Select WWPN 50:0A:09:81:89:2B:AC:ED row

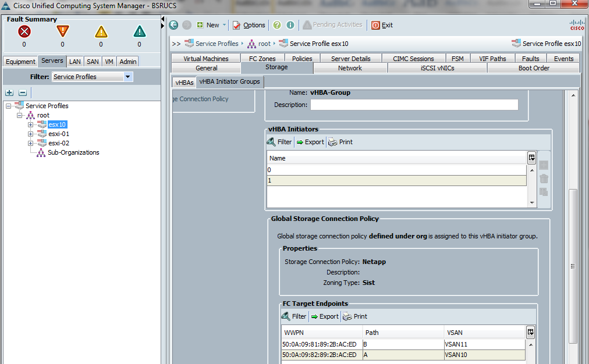click(x=403, y=344)
